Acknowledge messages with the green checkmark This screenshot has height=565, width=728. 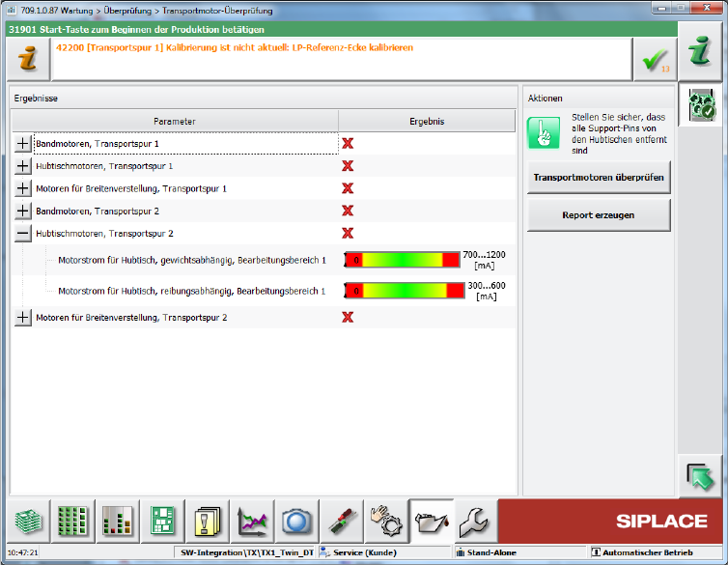click(656, 60)
